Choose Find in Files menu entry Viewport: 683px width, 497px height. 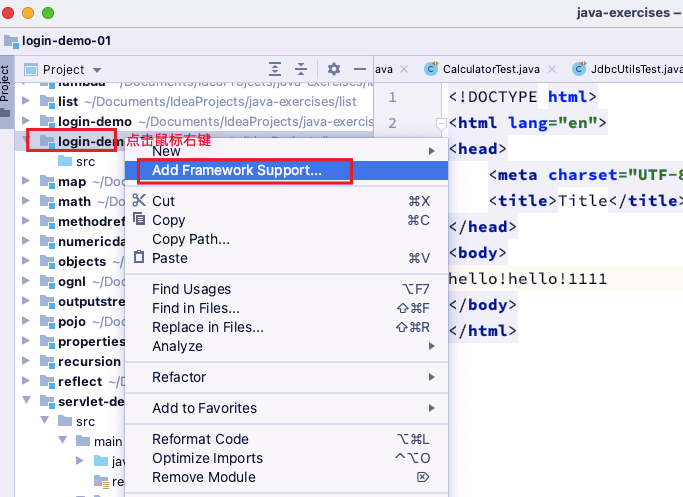click(286, 308)
